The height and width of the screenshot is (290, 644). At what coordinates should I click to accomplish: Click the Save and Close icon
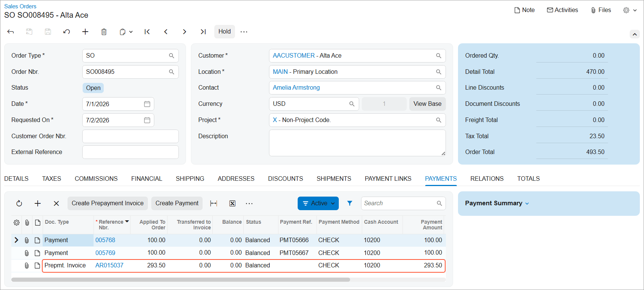click(x=29, y=32)
